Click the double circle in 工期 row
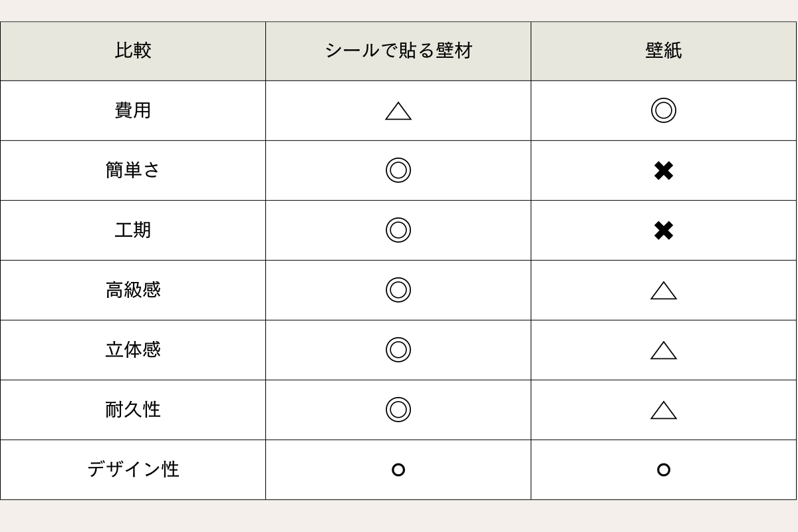Screen dimensions: 798x532 coord(398,230)
